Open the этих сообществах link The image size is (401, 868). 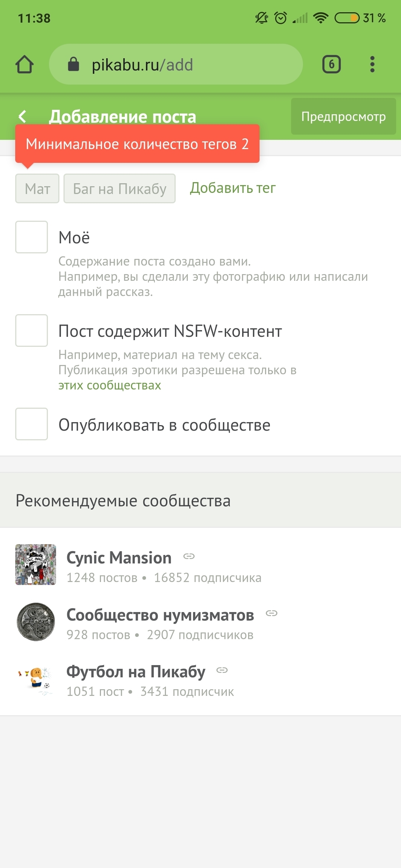[110, 385]
